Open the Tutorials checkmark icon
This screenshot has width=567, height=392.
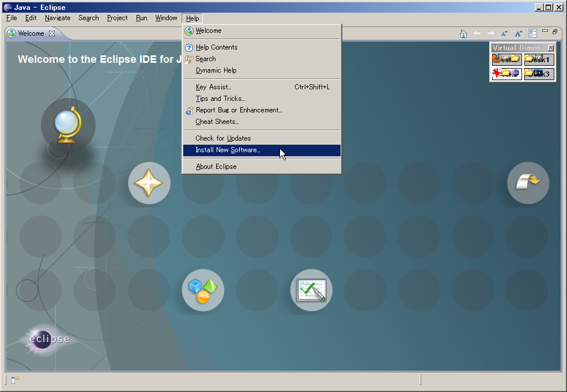(311, 290)
